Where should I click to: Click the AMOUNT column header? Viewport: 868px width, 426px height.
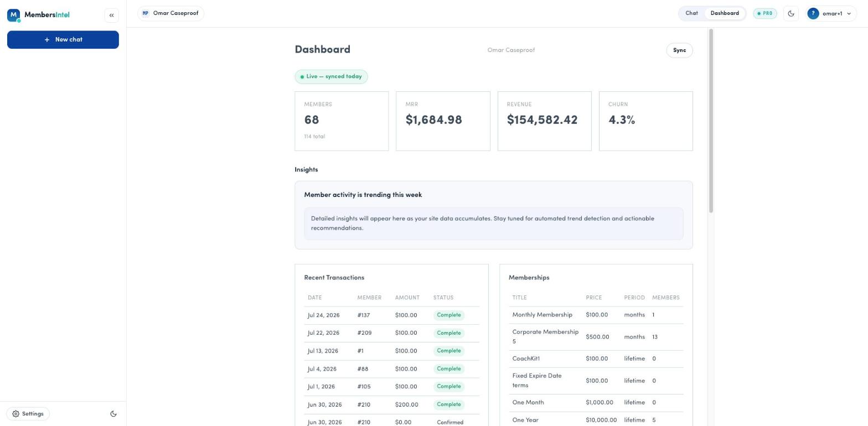coord(407,298)
